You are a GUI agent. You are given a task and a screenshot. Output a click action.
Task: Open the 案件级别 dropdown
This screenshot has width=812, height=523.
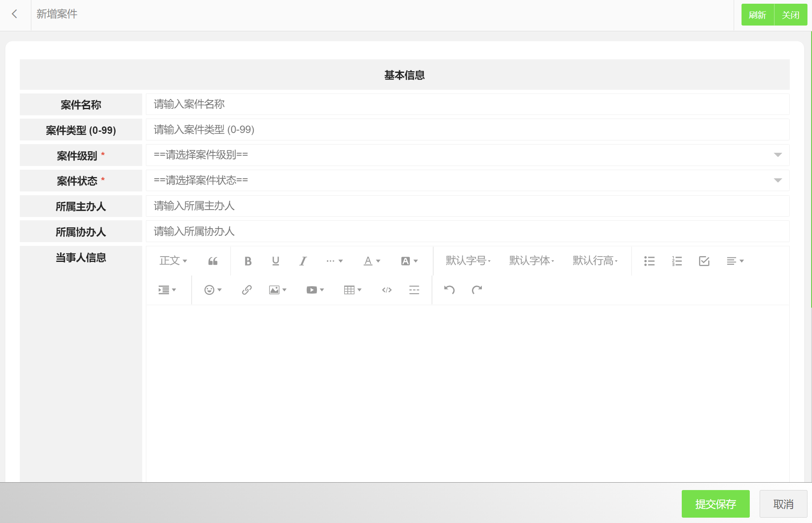coord(467,155)
